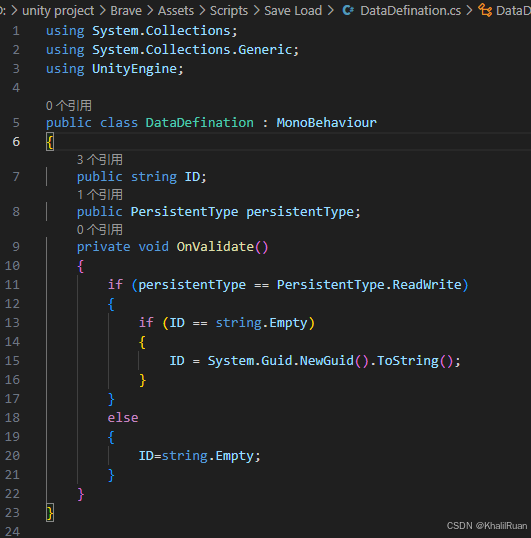This screenshot has height=538, width=531.
Task: Click line number 18 in gutter
Action: pyautogui.click(x=12, y=418)
